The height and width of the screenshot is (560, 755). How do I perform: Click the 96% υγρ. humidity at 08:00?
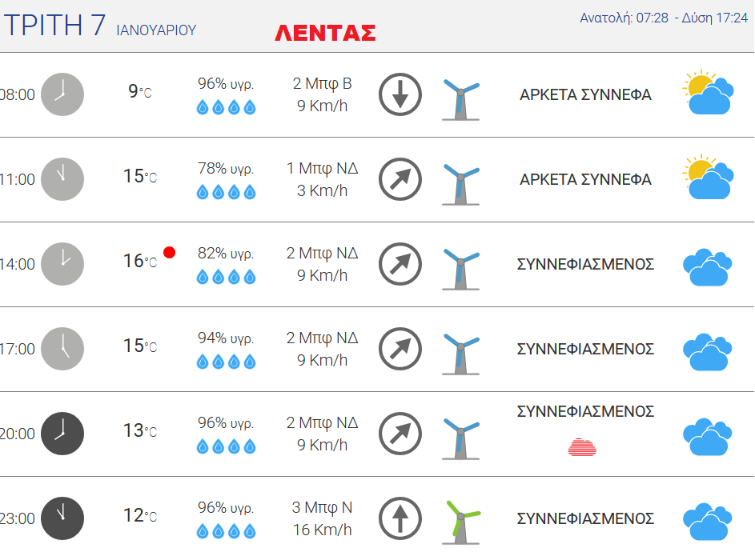pyautogui.click(x=226, y=83)
